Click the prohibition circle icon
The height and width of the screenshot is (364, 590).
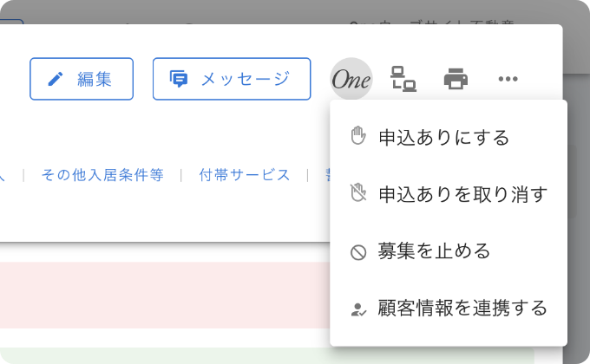click(x=358, y=253)
